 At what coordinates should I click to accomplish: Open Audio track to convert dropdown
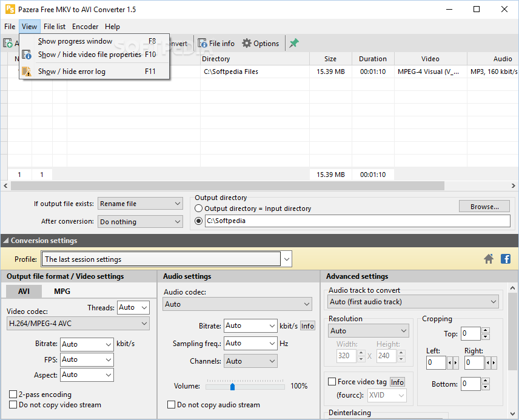(414, 302)
